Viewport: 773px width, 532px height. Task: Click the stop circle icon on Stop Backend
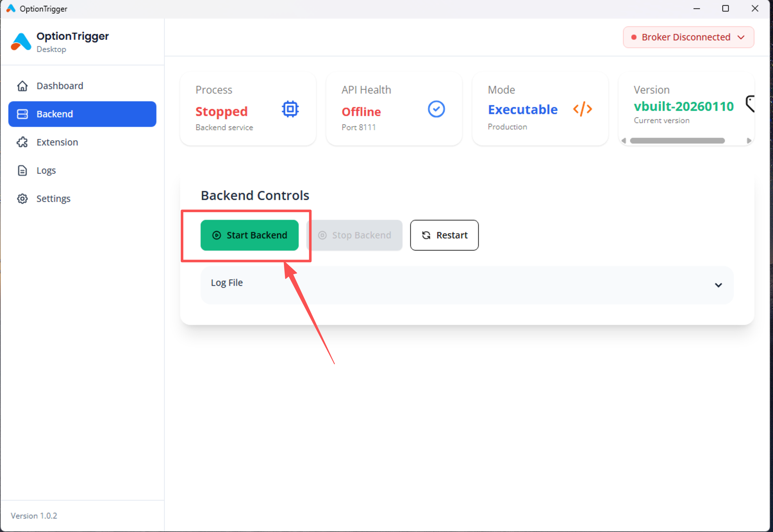coord(322,235)
